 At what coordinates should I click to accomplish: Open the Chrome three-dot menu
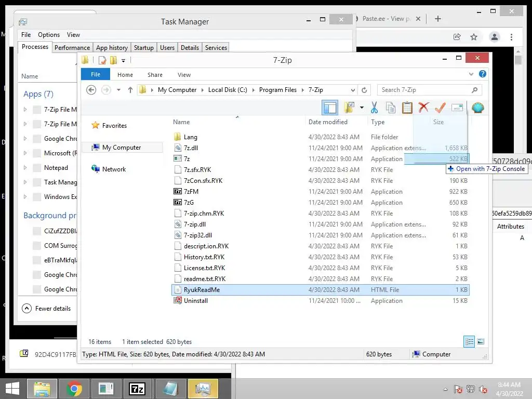coord(511,37)
